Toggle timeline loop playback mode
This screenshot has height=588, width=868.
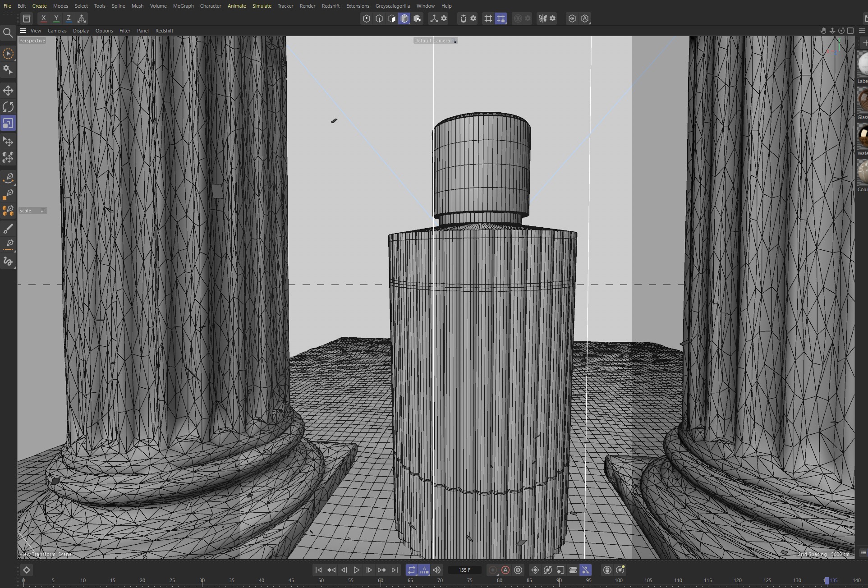pos(411,570)
